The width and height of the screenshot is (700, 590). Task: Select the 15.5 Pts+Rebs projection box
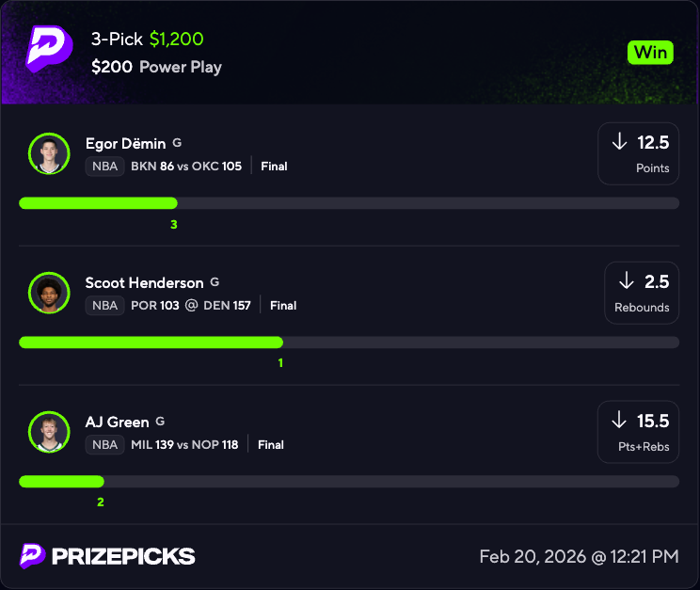(639, 432)
